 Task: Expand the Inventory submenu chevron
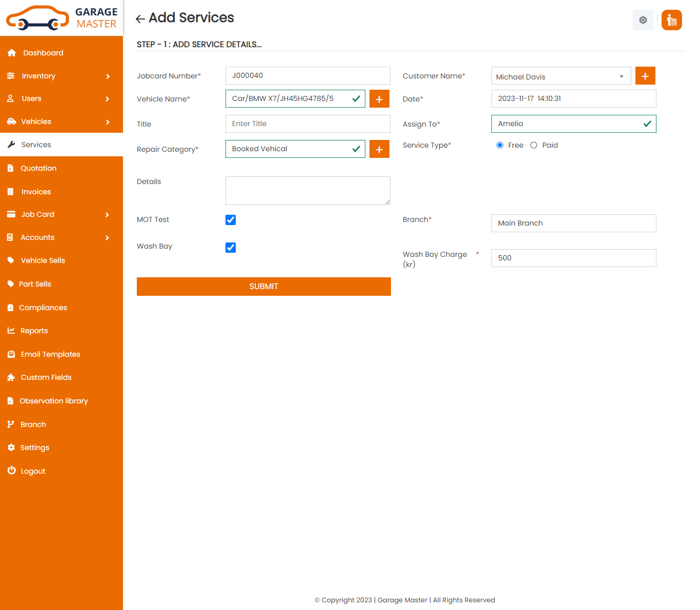108,76
